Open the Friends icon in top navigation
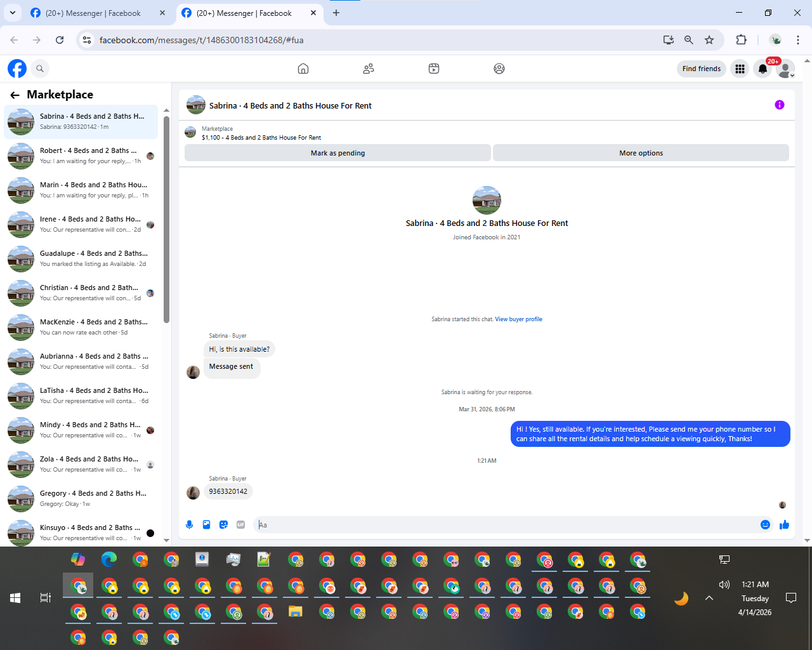This screenshot has width=812, height=650. (x=369, y=69)
